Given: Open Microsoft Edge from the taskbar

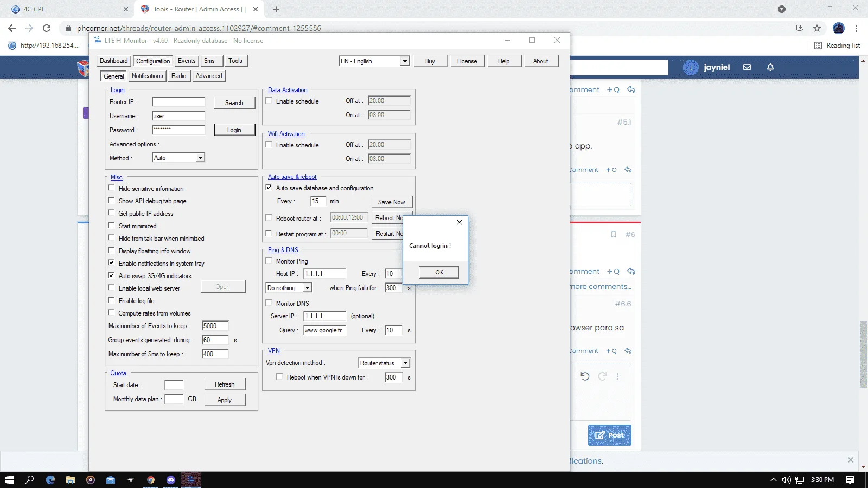Looking at the screenshot, I should [50, 480].
